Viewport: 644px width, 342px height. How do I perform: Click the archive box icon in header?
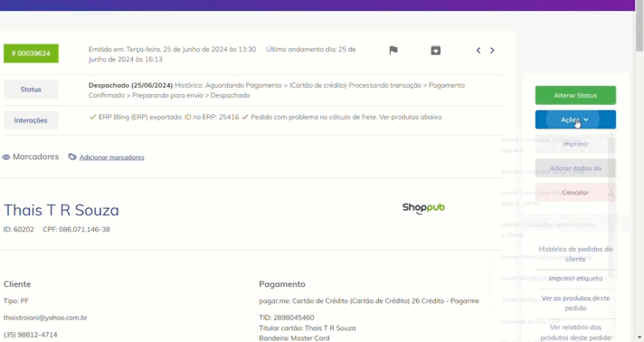tap(436, 50)
